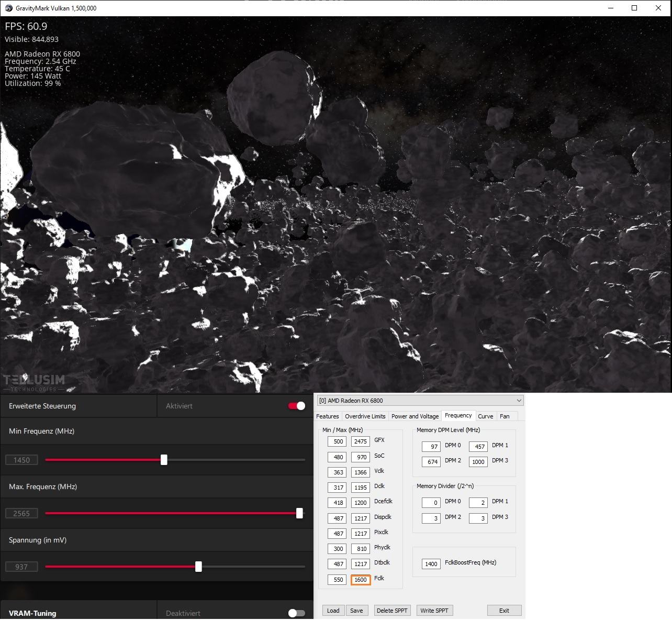Go to the Curve tab
Image resolution: width=672 pixels, height=620 pixels.
coord(486,416)
